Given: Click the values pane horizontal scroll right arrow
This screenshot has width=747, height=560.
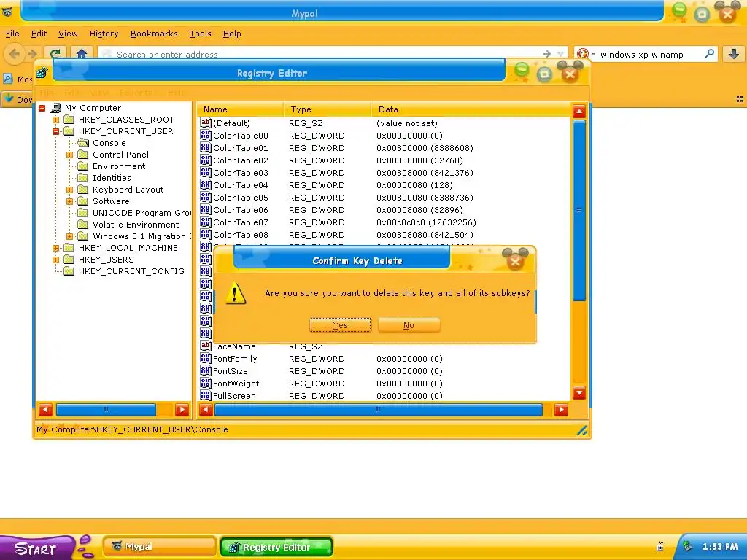Looking at the screenshot, I should point(561,410).
